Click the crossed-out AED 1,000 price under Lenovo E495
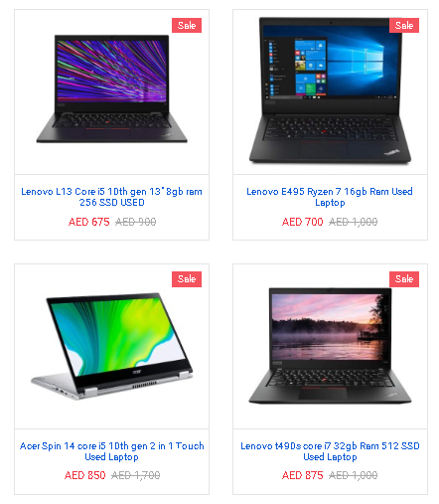439x504 pixels. coord(353,222)
